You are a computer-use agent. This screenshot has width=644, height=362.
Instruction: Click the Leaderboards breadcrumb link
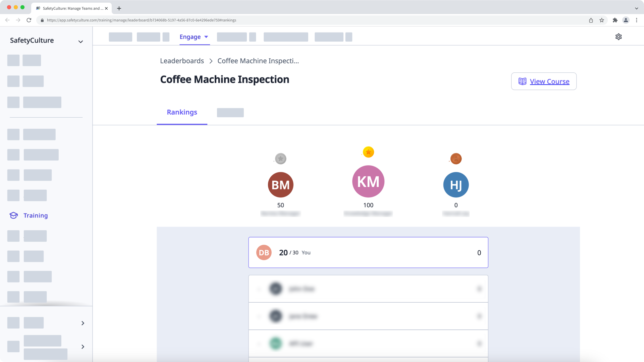tap(182, 61)
